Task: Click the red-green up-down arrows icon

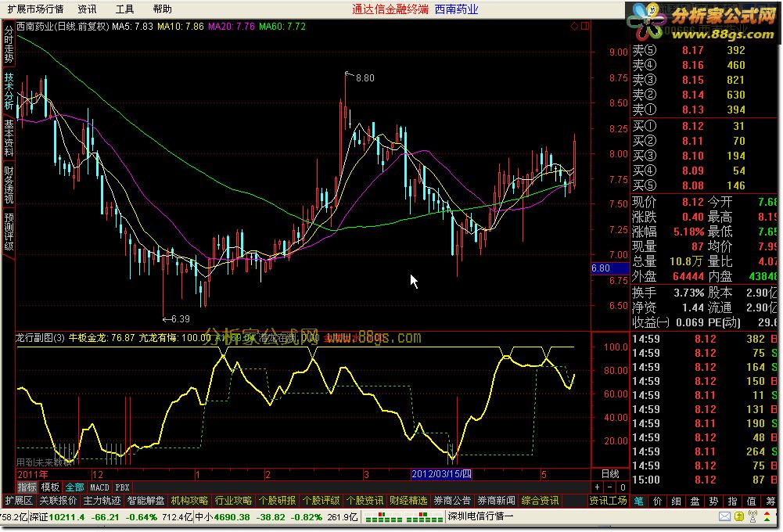Action: 767,516
